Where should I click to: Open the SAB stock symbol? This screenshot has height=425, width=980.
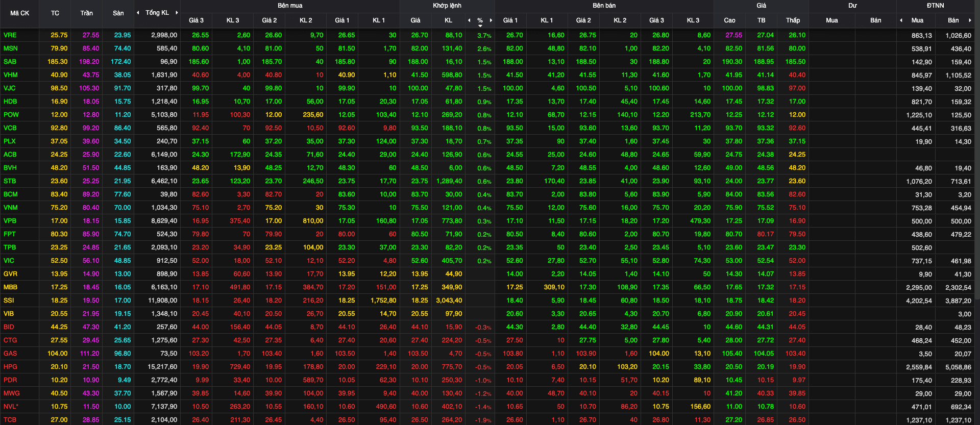(10, 62)
